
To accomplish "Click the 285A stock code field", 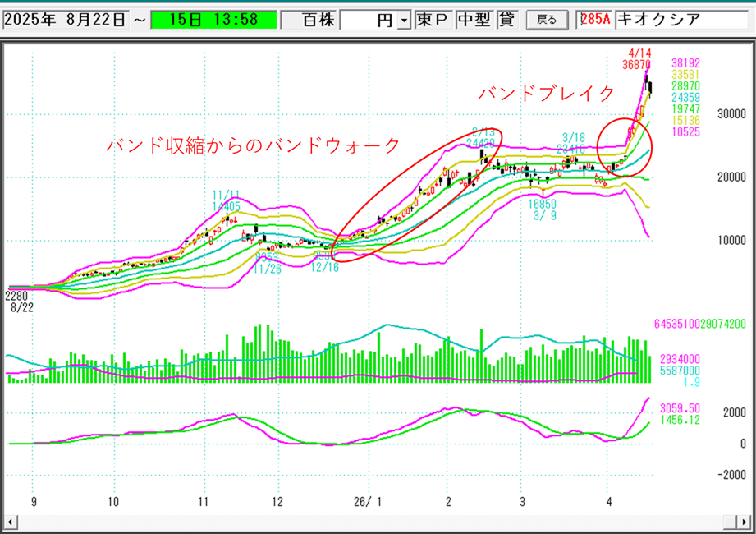I will pos(594,20).
